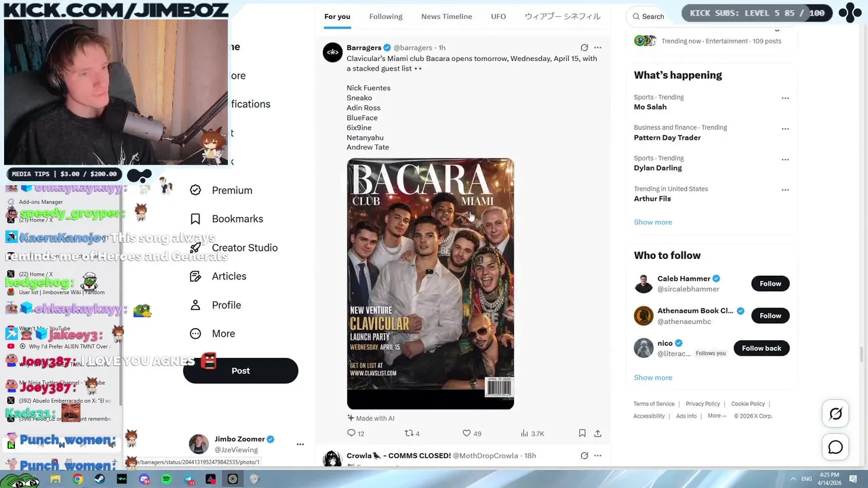
Task: Follow Athenaeum Book Club
Action: click(770, 316)
